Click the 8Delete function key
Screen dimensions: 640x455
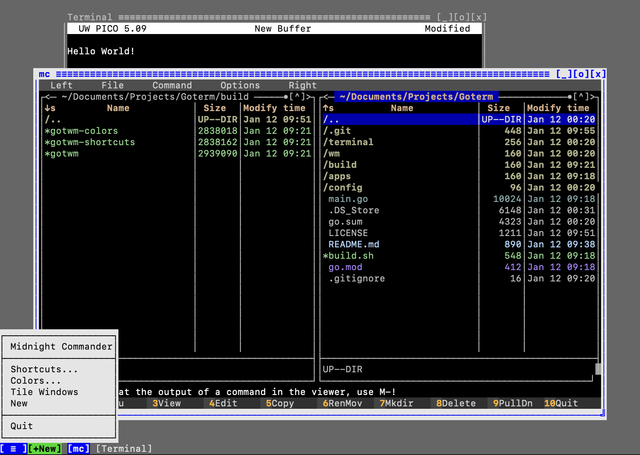(x=456, y=404)
